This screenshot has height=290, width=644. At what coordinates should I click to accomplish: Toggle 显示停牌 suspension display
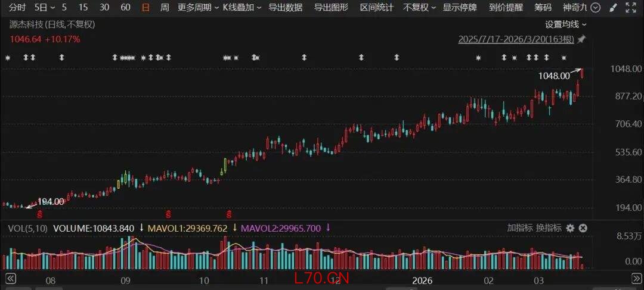click(x=460, y=8)
